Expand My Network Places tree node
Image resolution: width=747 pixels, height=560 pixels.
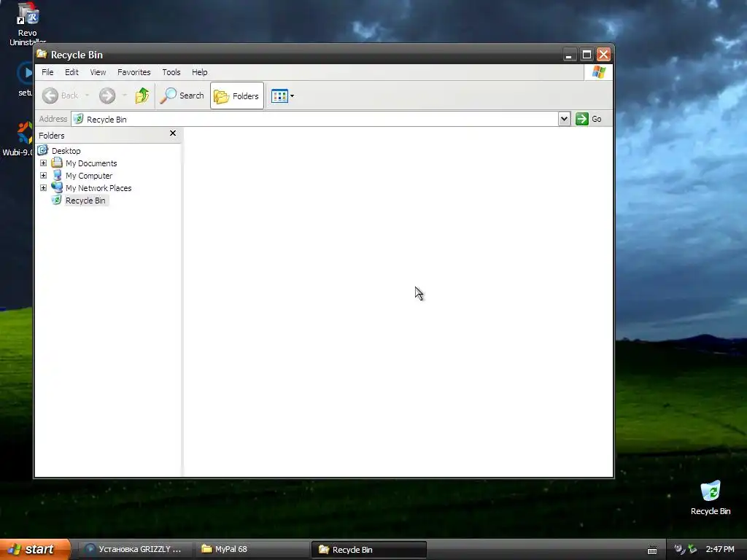[x=43, y=188]
